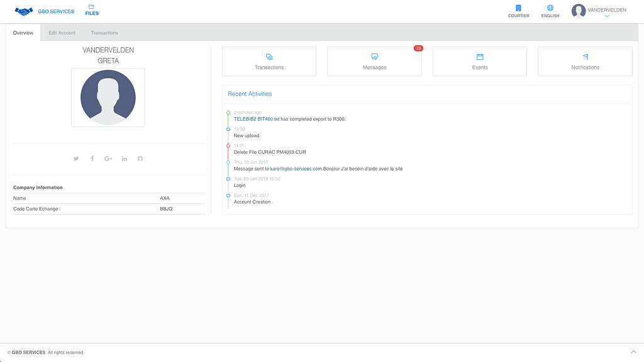The width and height of the screenshot is (644, 362).
Task: Open the Courtier building icon
Action: click(518, 8)
